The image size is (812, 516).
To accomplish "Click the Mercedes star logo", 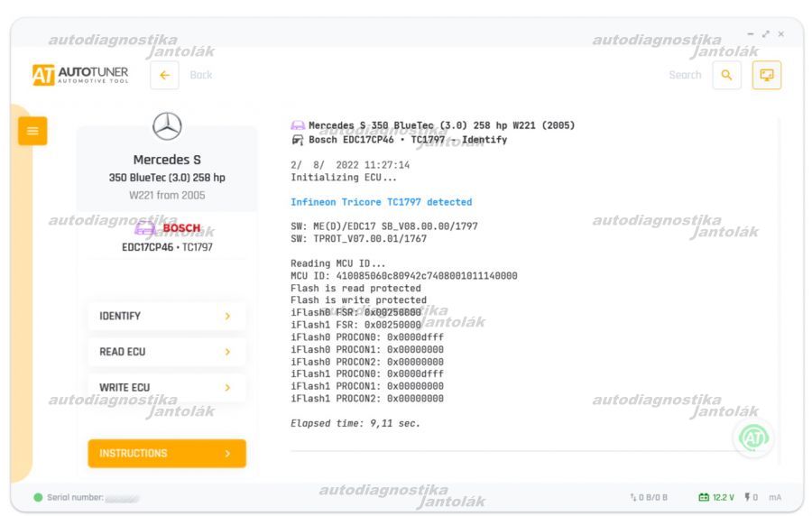I will point(167,126).
